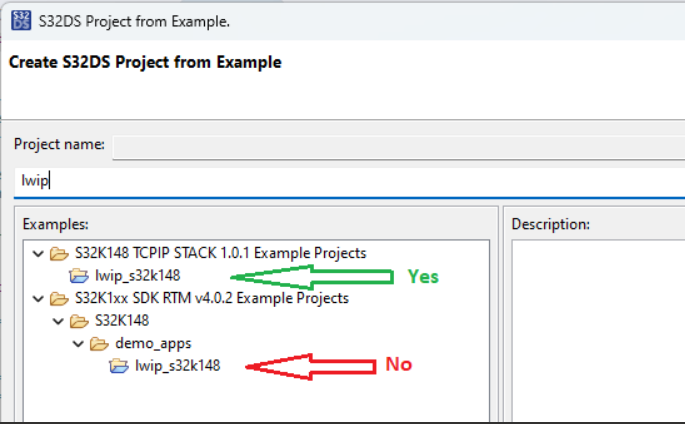This screenshot has height=424, width=685.
Task: Click project icon of lwip_s32k148 under TCPIP STACK
Action: tap(79, 276)
